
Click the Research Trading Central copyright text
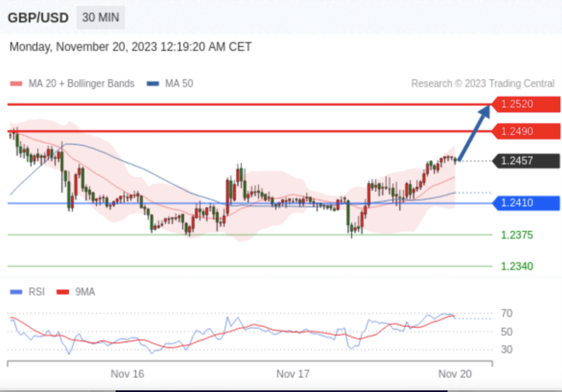point(483,83)
